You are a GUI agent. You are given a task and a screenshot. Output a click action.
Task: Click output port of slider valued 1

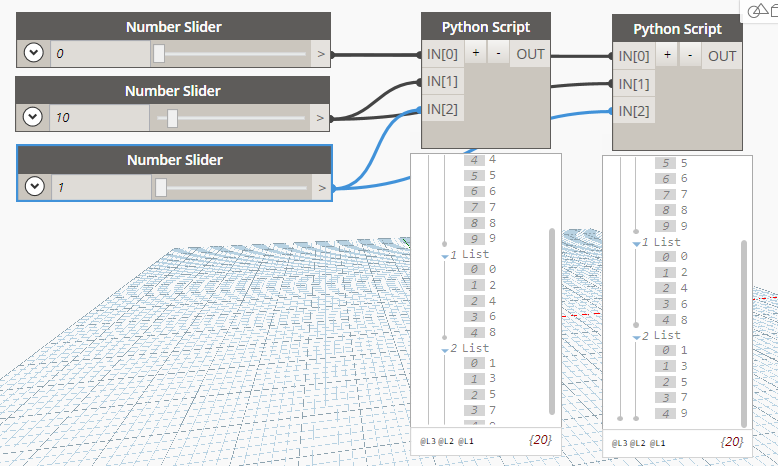point(322,187)
